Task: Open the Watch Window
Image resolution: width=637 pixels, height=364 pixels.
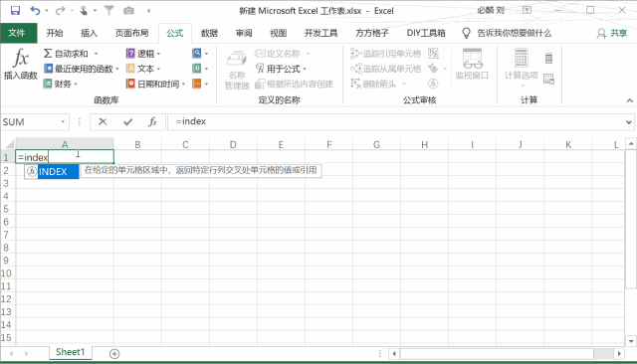Action: point(472,64)
